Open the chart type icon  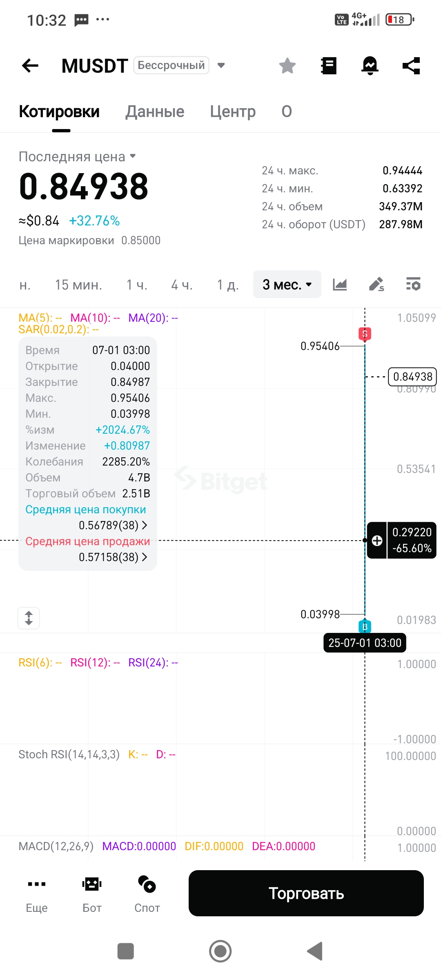pyautogui.click(x=340, y=284)
